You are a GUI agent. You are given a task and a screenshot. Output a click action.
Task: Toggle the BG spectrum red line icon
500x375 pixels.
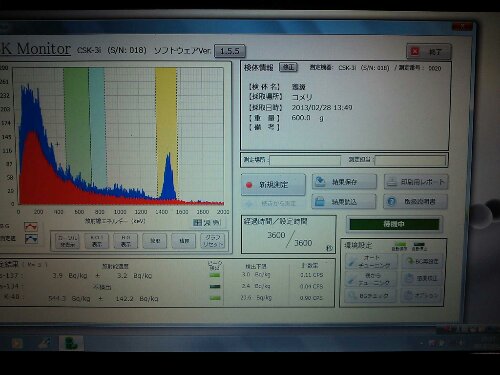click(31, 227)
